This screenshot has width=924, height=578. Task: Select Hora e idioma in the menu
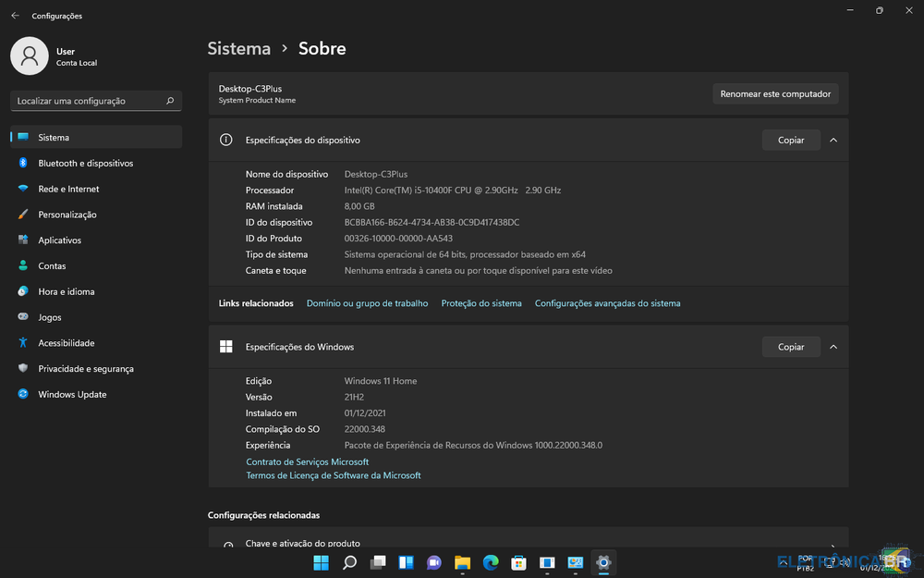(66, 292)
